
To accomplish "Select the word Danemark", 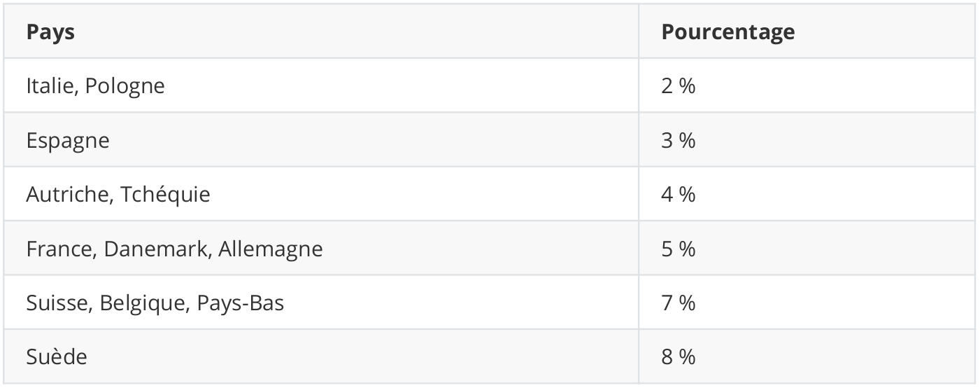I will point(155,249).
